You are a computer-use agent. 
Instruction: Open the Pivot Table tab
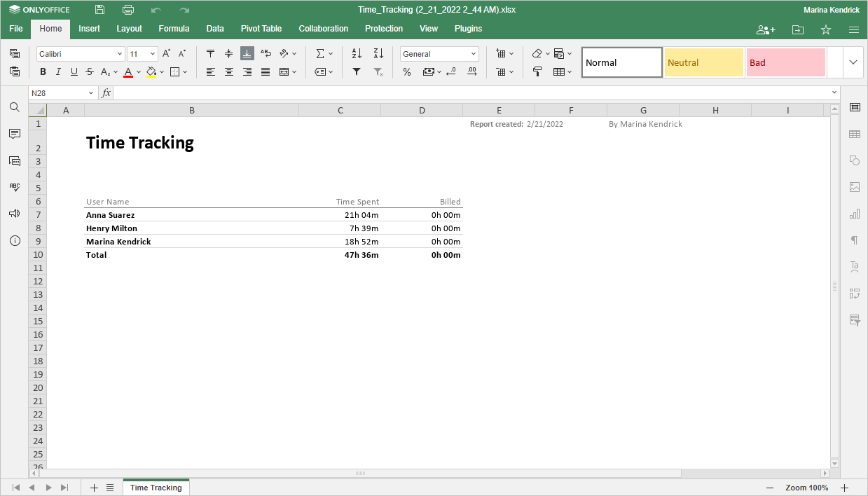click(x=261, y=29)
